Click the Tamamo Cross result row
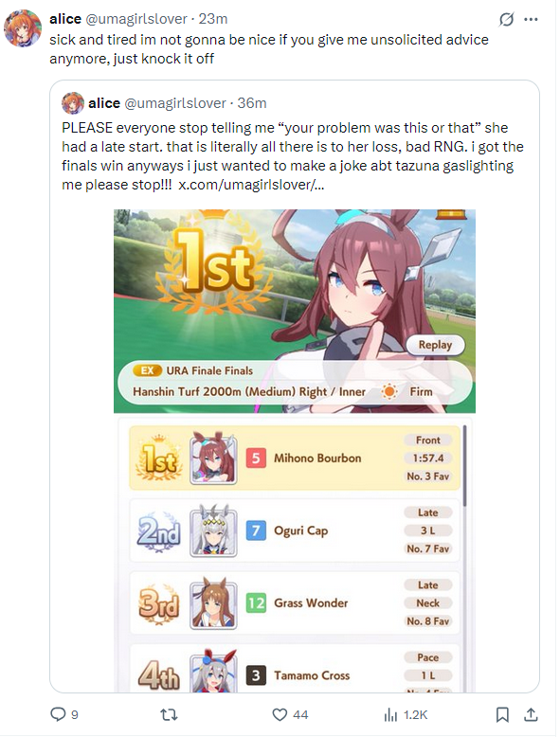Viewport: 560px width, 737px height. coord(295,669)
